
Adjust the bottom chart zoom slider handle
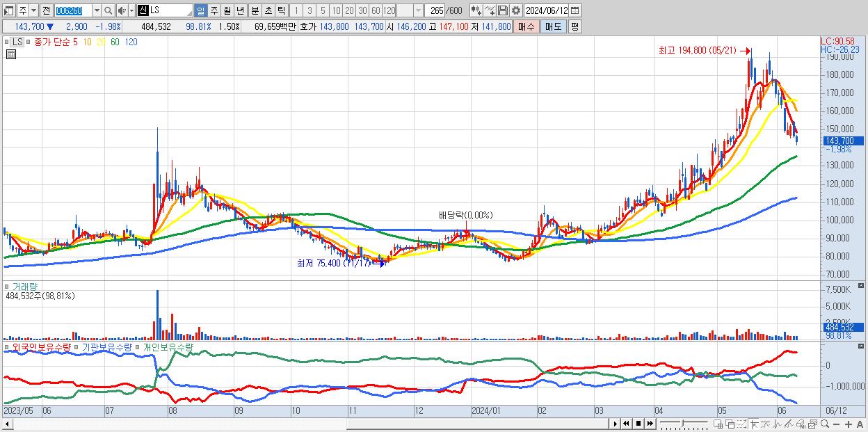[683, 423]
